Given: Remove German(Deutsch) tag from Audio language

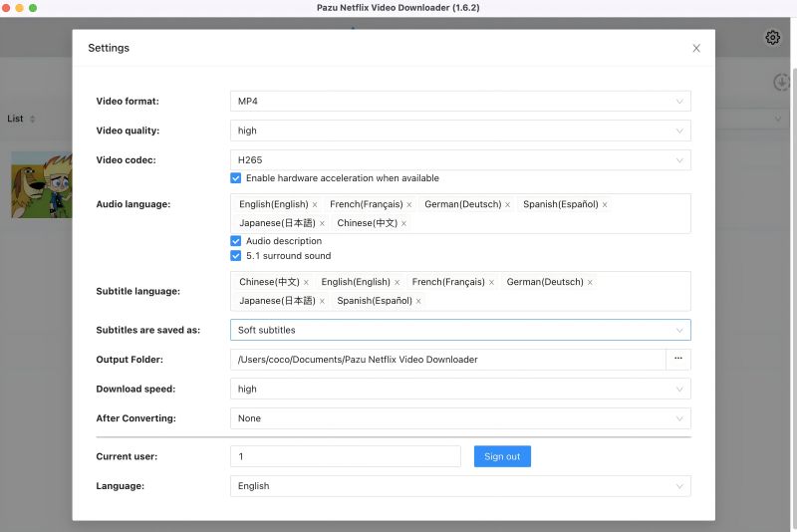Looking at the screenshot, I should click(507, 205).
